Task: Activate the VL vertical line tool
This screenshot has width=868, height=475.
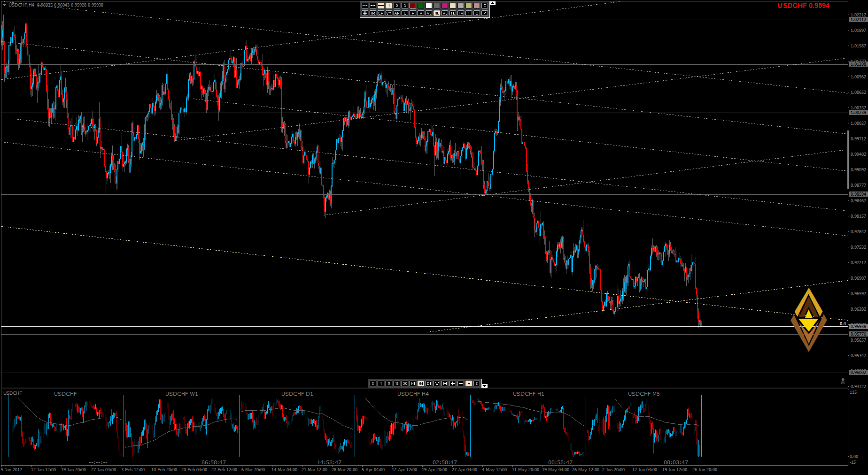Action: tap(429, 13)
